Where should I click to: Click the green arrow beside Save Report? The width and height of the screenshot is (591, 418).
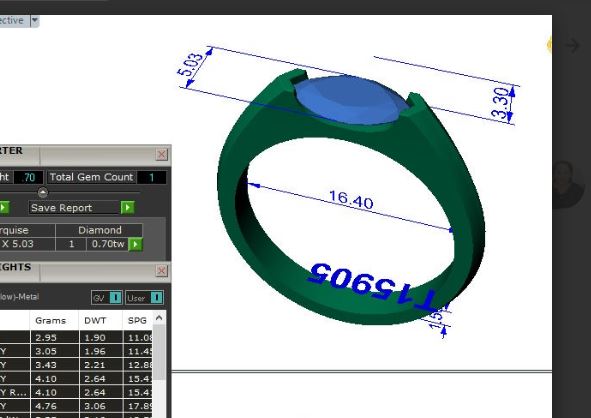point(127,207)
